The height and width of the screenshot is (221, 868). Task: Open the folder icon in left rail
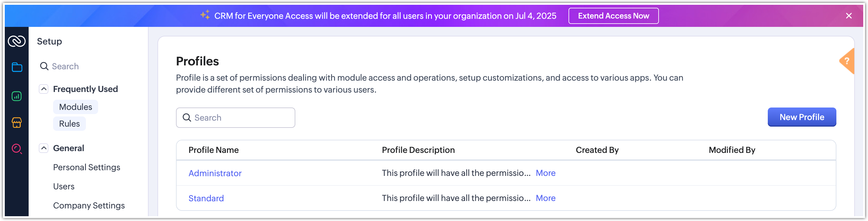(x=17, y=67)
